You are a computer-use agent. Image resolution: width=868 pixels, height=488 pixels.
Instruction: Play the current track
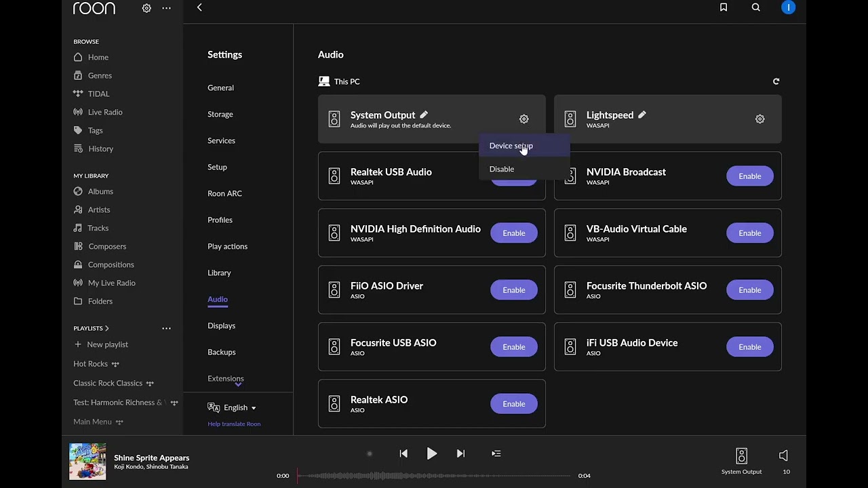click(432, 453)
